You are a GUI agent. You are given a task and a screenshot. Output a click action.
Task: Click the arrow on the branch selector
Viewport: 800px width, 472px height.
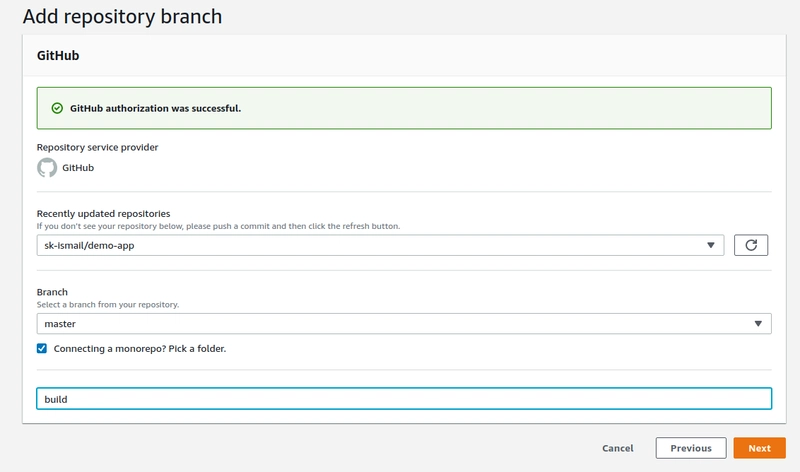(759, 324)
